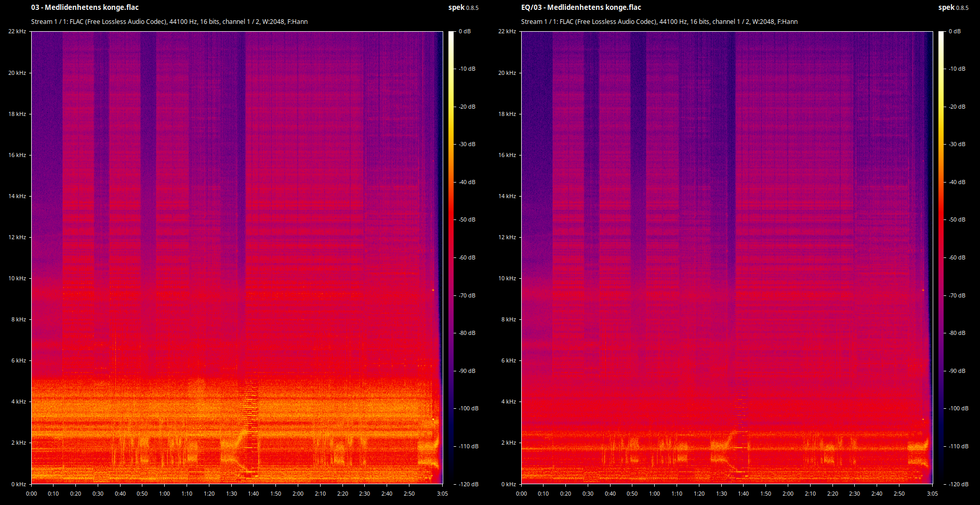Click the -90 dB label on non-EQ color scale

467,371
